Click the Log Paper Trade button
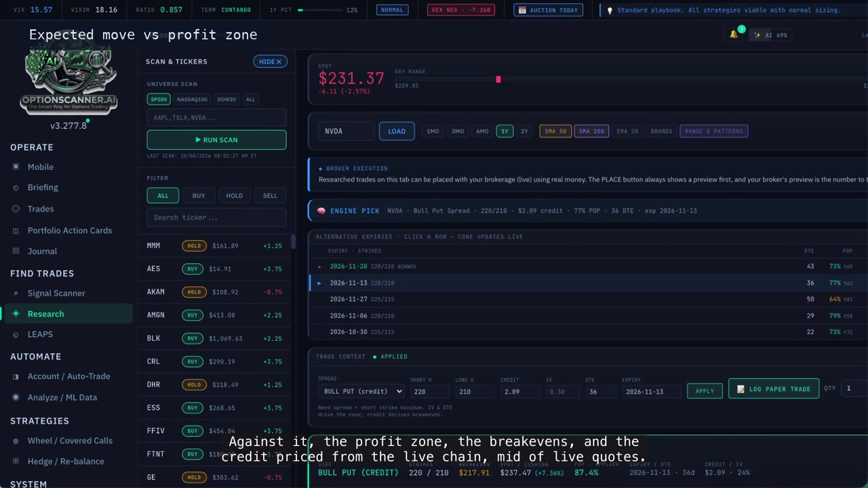 773,389
